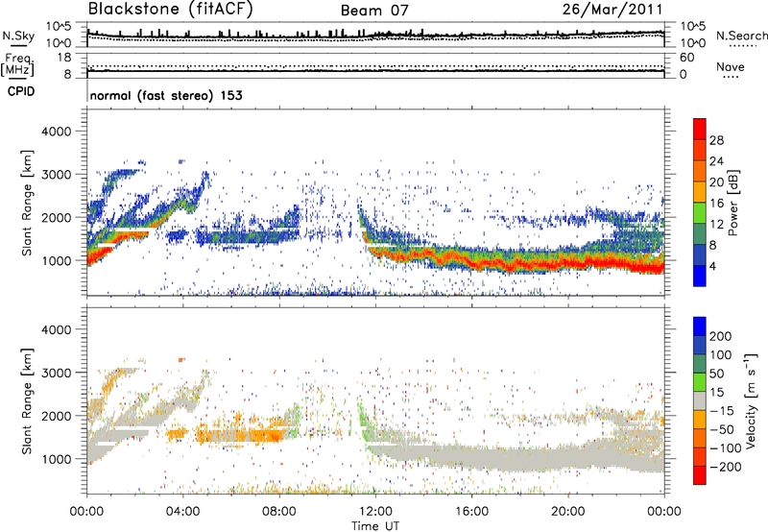Screen dimensions: 768x532
Task: Click the Beam 07 label
Action: 374,11
